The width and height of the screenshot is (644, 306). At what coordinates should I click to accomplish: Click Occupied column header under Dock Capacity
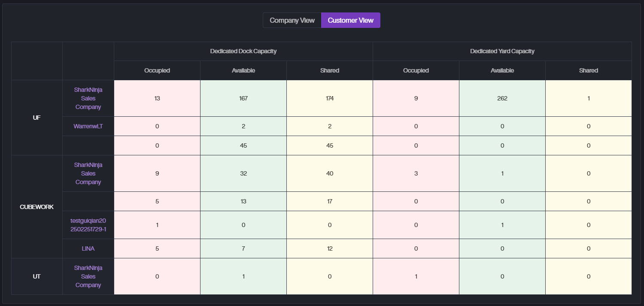(x=157, y=70)
